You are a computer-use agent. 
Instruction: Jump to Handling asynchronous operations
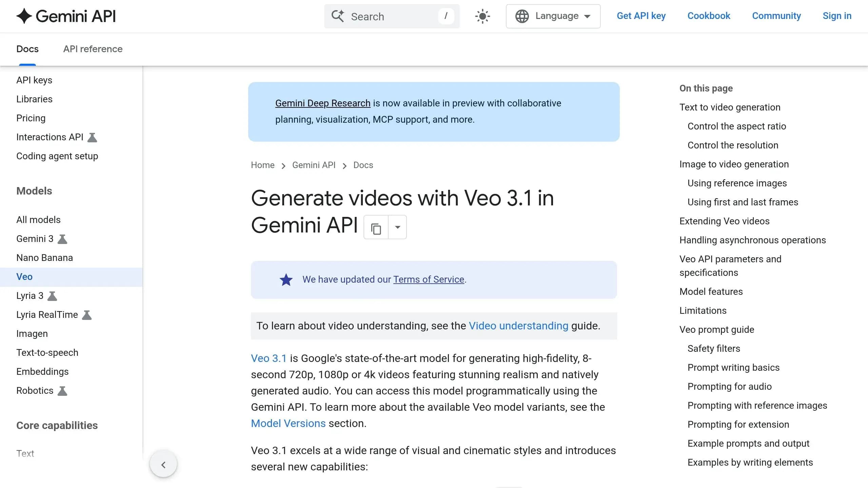click(x=753, y=240)
